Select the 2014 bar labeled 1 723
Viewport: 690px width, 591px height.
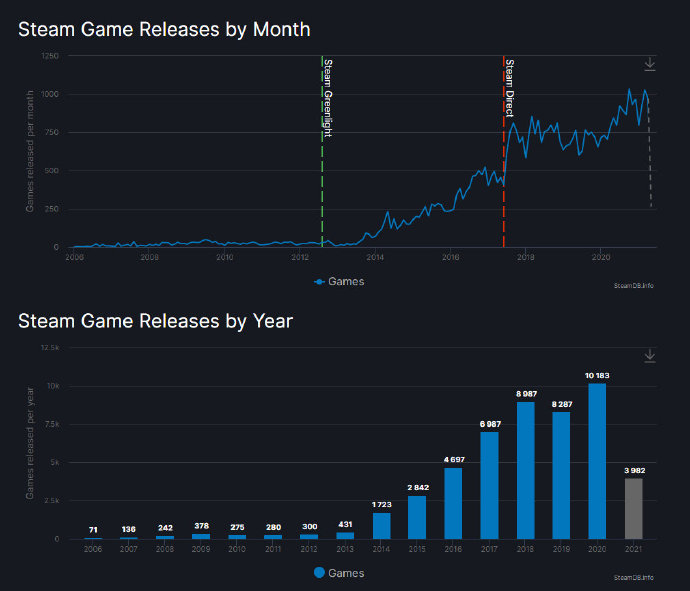coord(382,526)
